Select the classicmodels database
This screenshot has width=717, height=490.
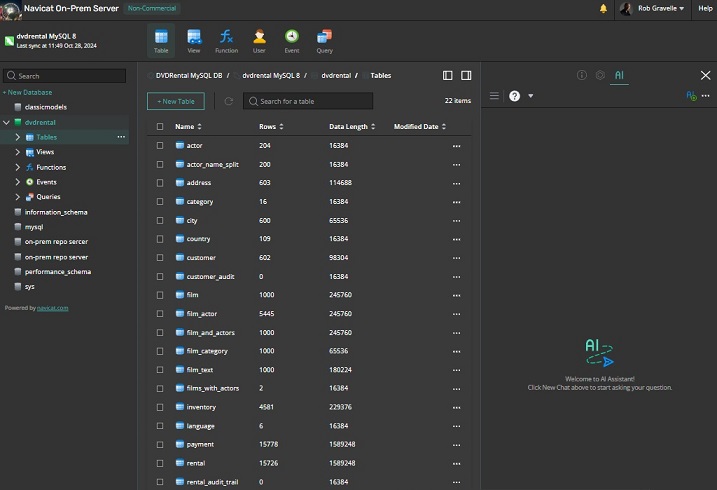pyautogui.click(x=46, y=107)
